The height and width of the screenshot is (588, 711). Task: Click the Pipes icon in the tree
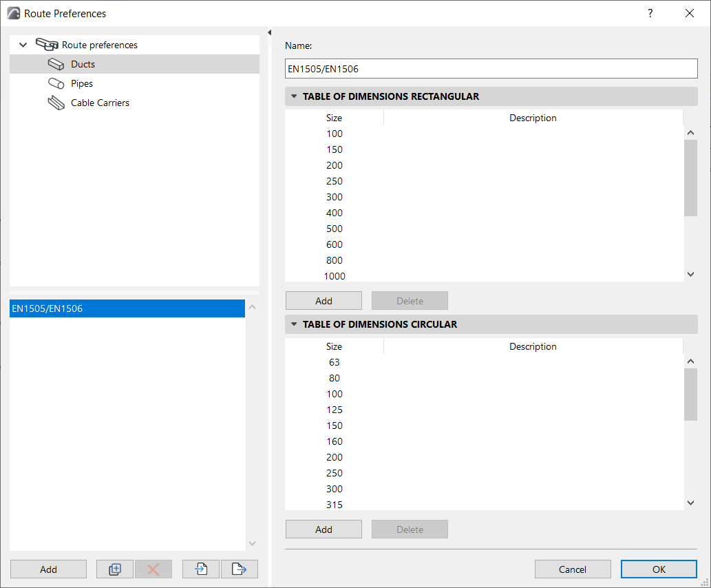point(56,83)
